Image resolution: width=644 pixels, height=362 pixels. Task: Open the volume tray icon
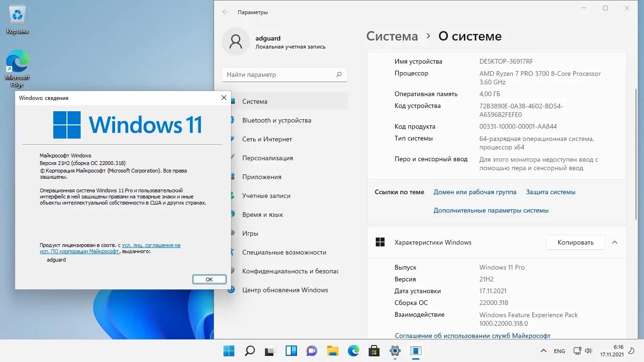588,351
